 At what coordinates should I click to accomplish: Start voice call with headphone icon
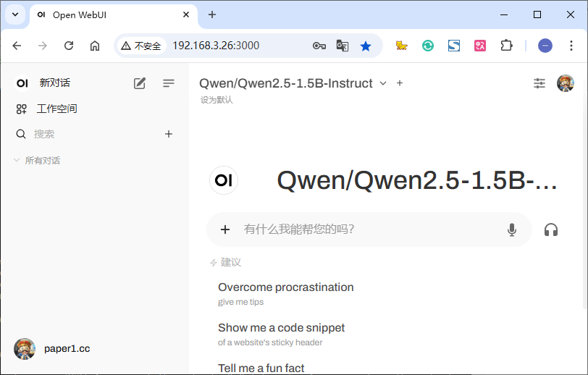point(551,229)
